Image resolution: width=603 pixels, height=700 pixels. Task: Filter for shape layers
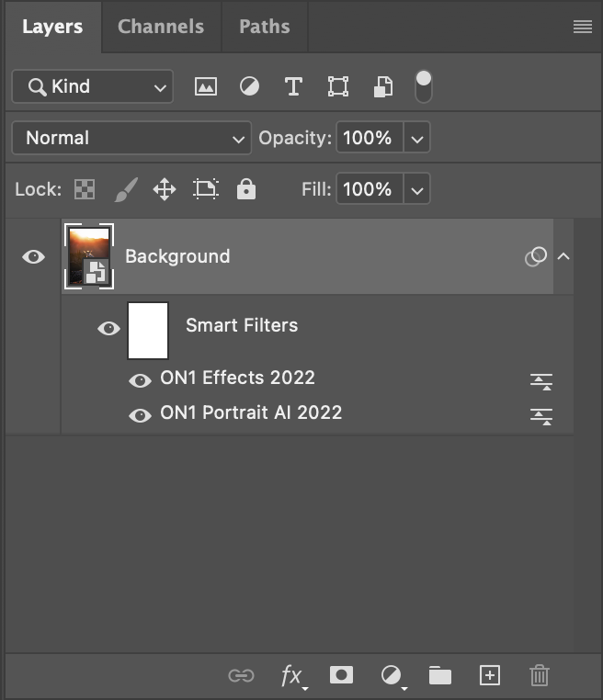(337, 86)
